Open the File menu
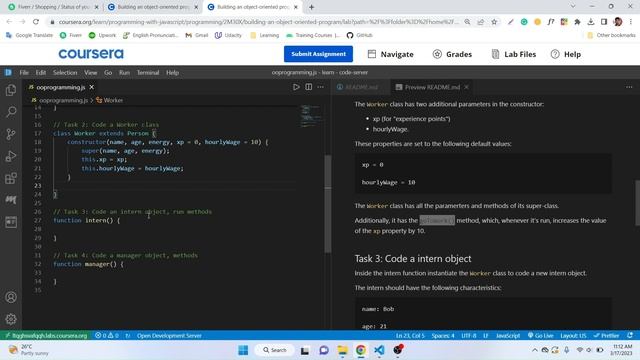The width and height of the screenshot is (640, 360). (x=24, y=72)
